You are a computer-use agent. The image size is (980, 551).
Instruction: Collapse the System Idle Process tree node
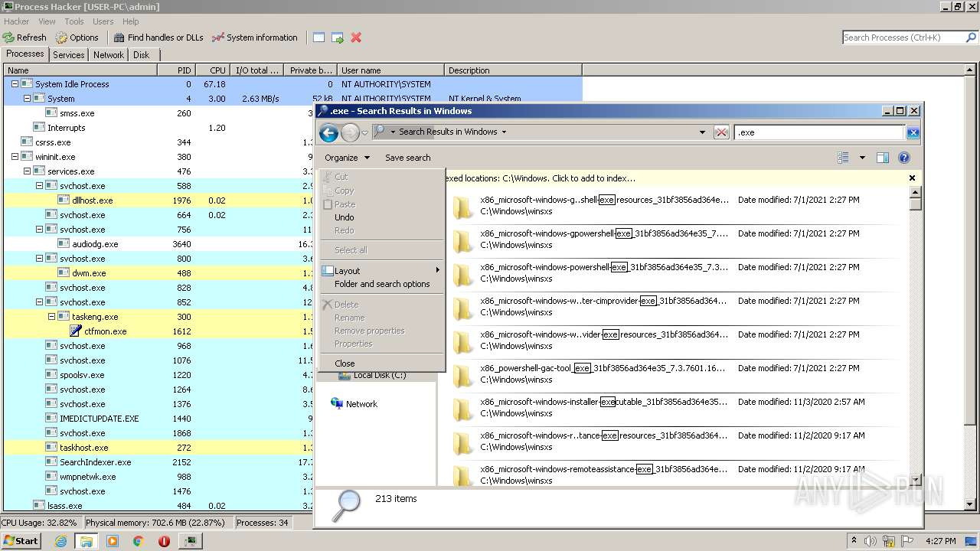[x=15, y=84]
